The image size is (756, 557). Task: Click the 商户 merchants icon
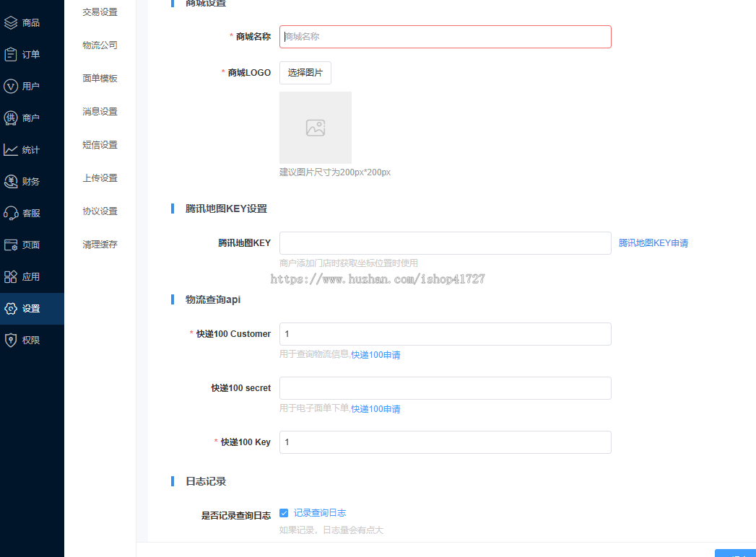click(x=11, y=118)
